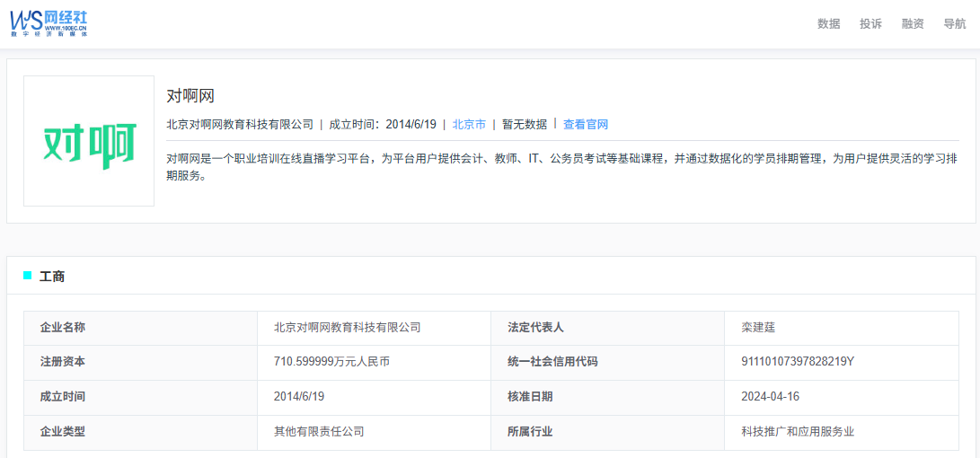Select the 栾建莛 value cell

(x=842, y=328)
